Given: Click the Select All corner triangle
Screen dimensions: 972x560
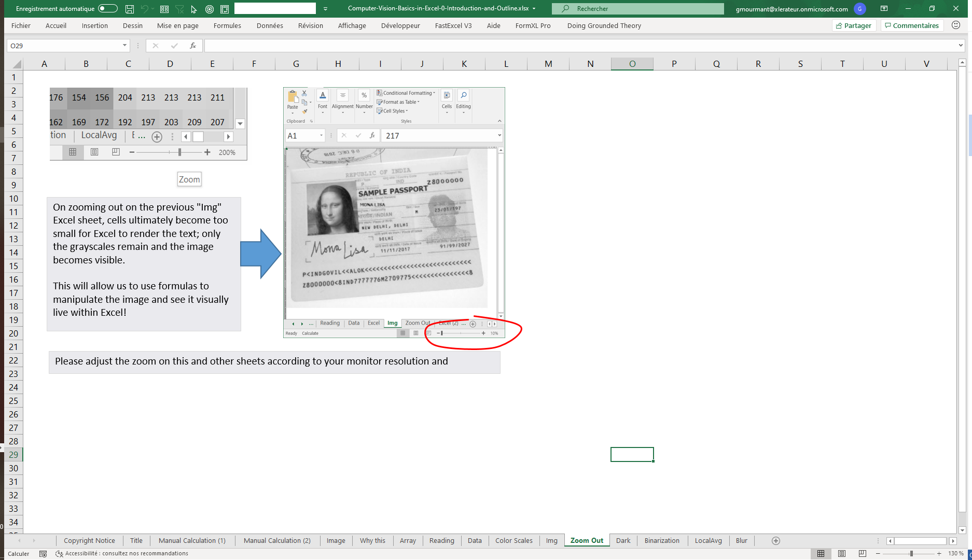Looking at the screenshot, I should [x=17, y=64].
